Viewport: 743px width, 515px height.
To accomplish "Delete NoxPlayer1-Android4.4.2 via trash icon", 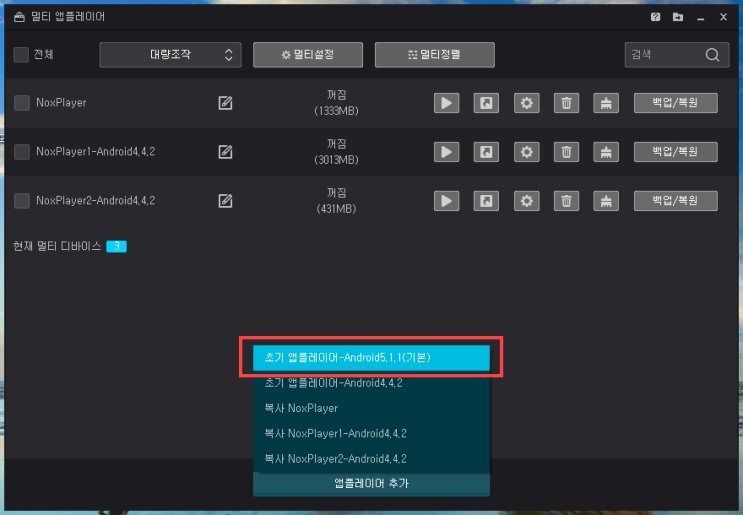I will pos(566,152).
